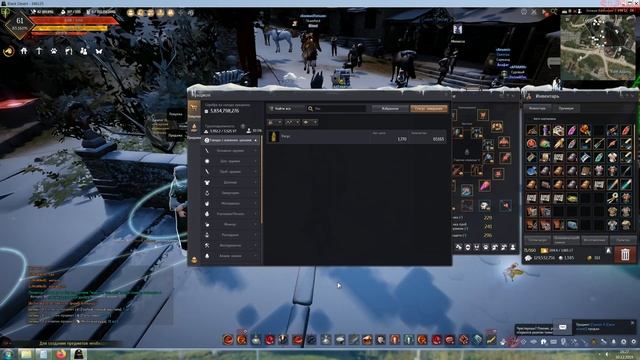Screen dimensions: 640x360
Task: Click the marketplace search input field
Action: [337, 109]
